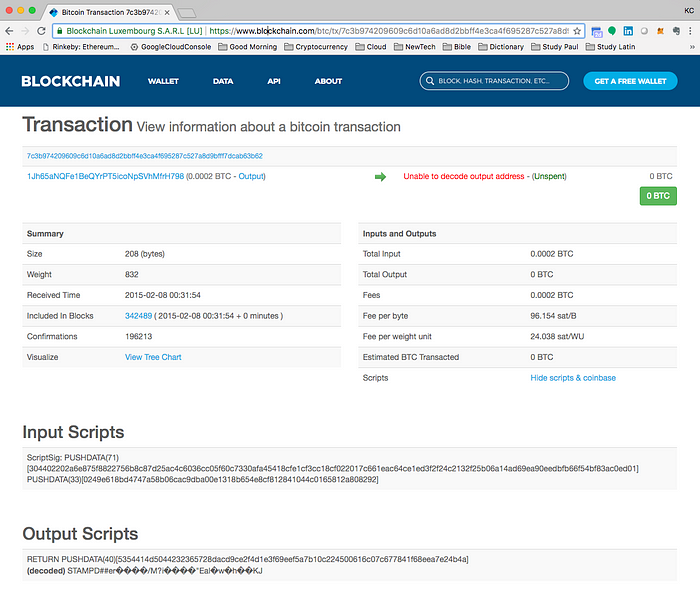Open the Chrome three-dot menu
Screen dimensions: 700x589
coord(690,31)
